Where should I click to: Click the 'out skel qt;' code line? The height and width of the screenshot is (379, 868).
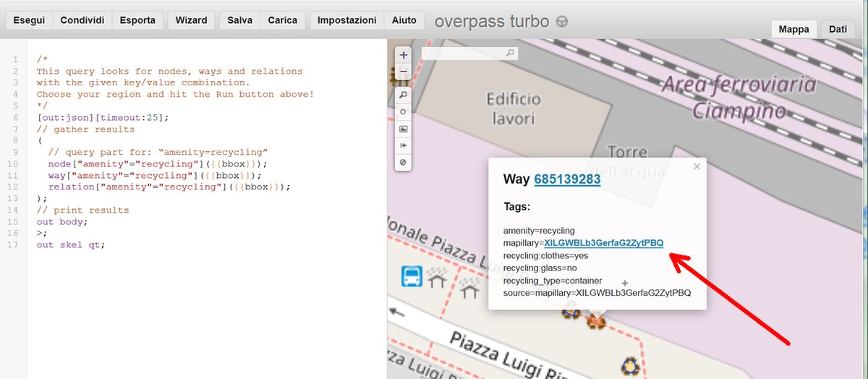tap(70, 245)
